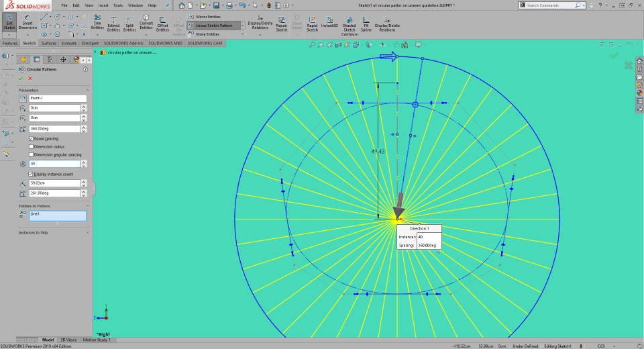This screenshot has height=349, width=644.
Task: Increment the number of instances stepper
Action: 84,162
